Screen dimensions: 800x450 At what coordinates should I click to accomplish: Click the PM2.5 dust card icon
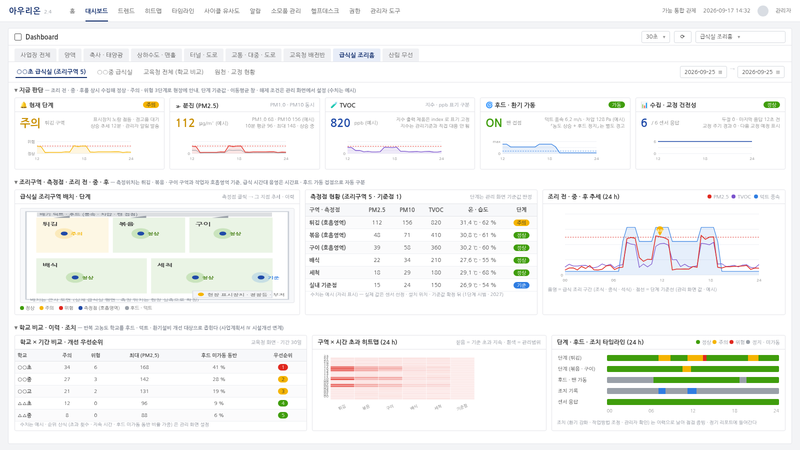click(x=178, y=106)
